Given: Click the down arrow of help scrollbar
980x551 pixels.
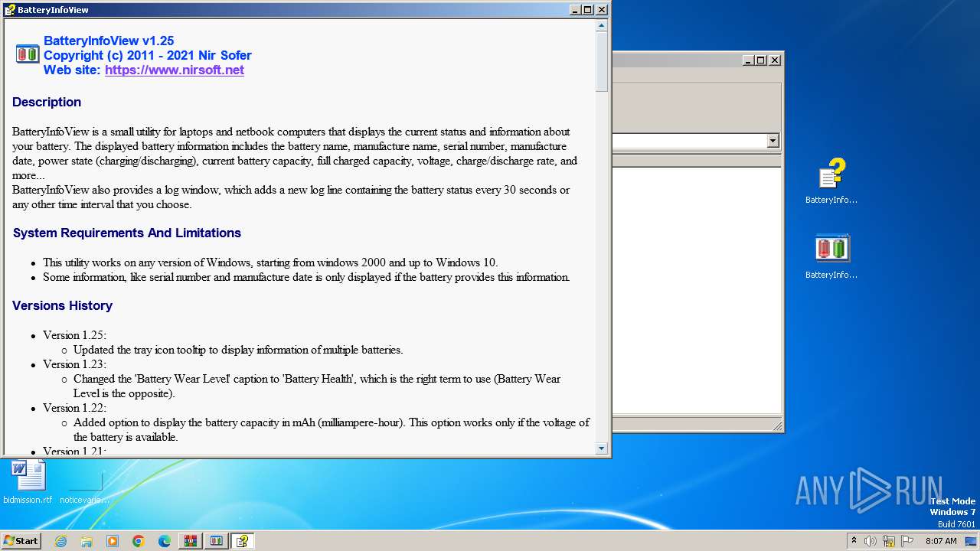Looking at the screenshot, I should coord(602,448).
